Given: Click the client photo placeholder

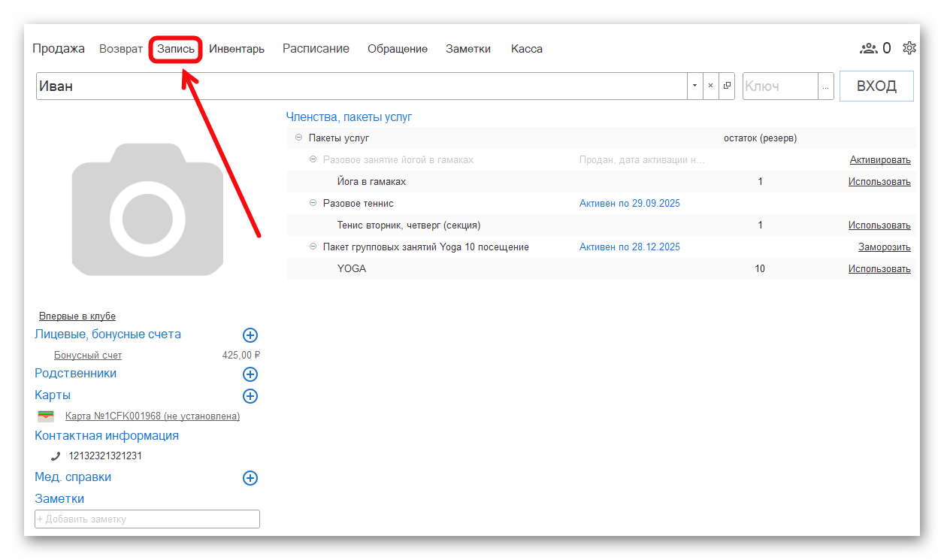Looking at the screenshot, I should [147, 210].
